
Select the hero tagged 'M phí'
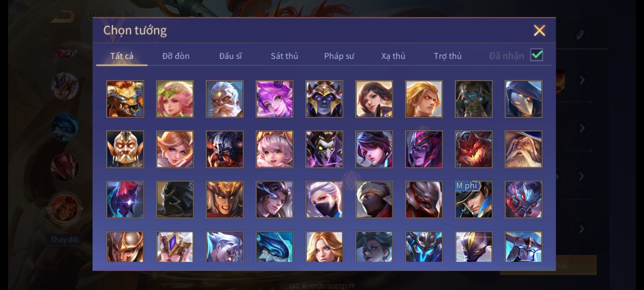pyautogui.click(x=474, y=200)
